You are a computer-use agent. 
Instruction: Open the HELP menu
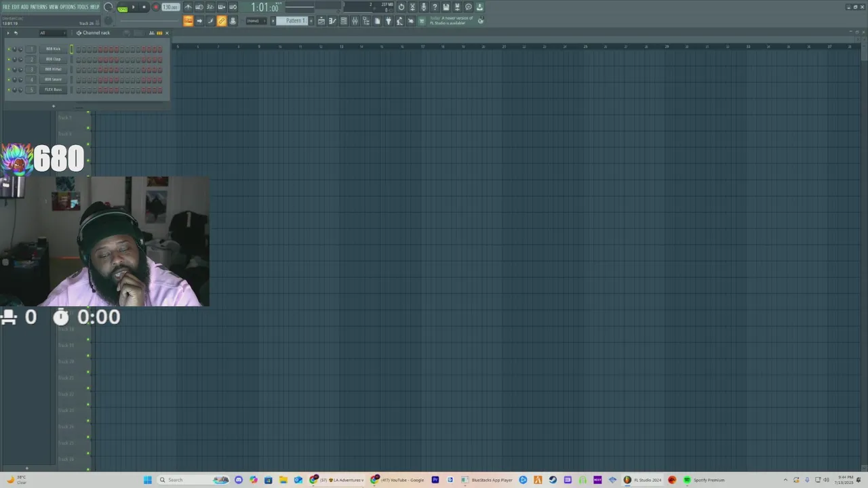(x=95, y=7)
